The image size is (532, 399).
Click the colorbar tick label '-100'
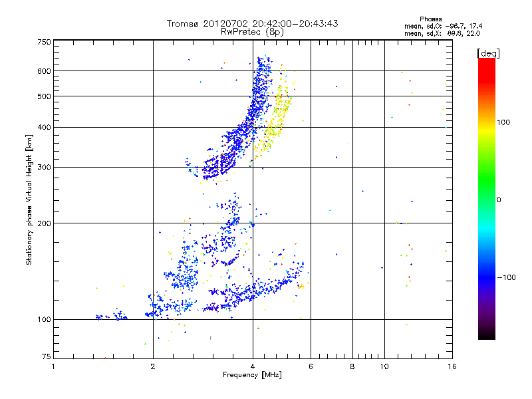506,277
